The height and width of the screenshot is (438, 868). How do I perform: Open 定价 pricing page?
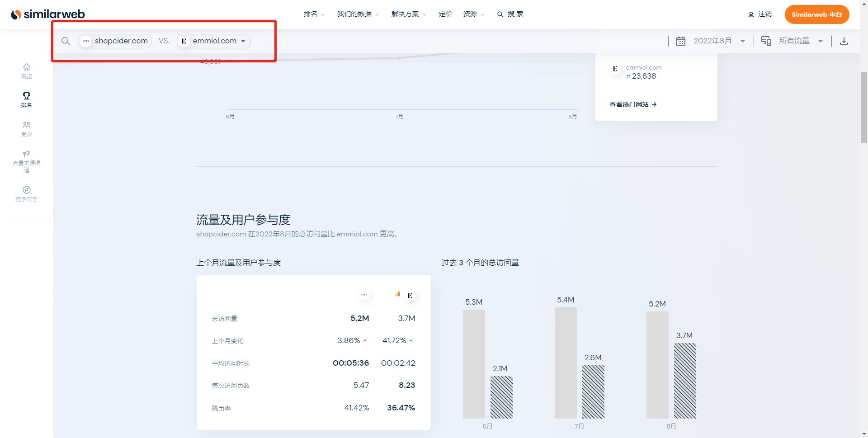pyautogui.click(x=445, y=14)
